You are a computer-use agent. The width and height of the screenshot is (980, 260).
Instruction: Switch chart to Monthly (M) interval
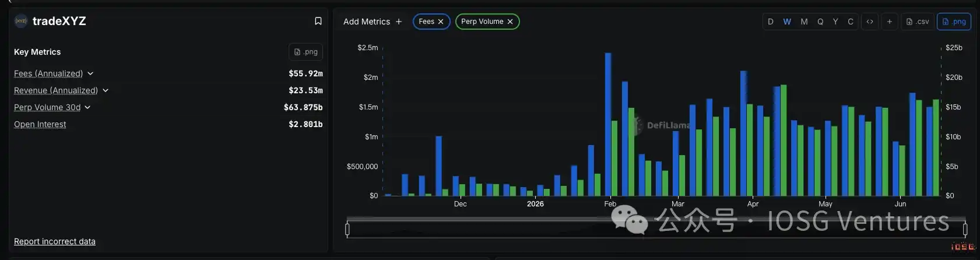tap(804, 22)
